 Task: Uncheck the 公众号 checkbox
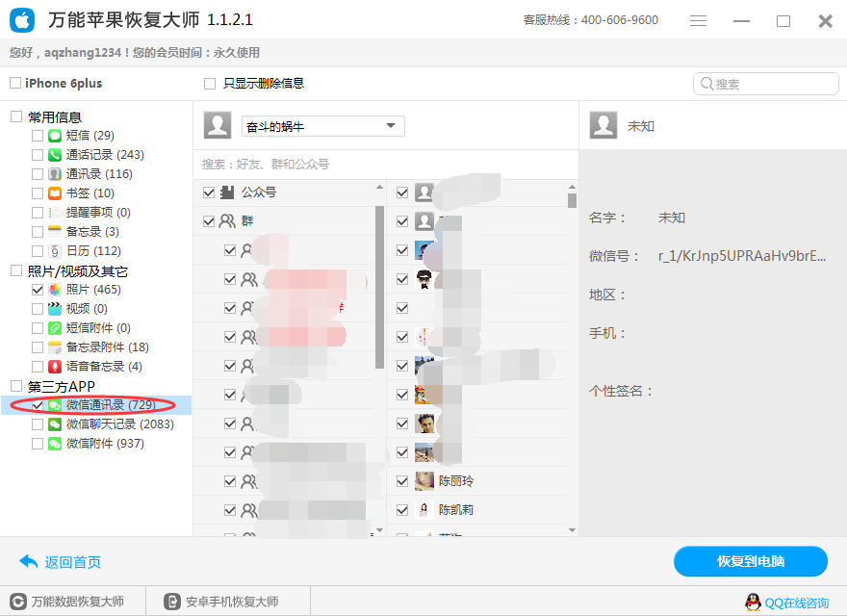[x=209, y=192]
